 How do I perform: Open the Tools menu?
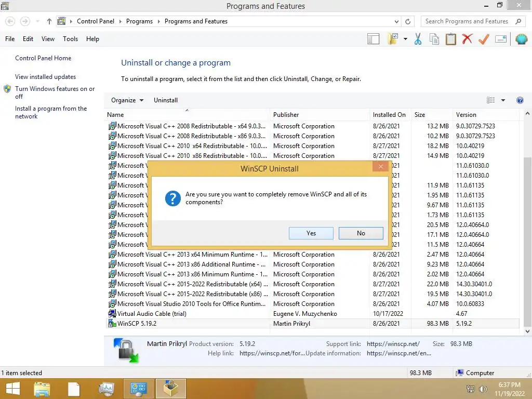[70, 39]
